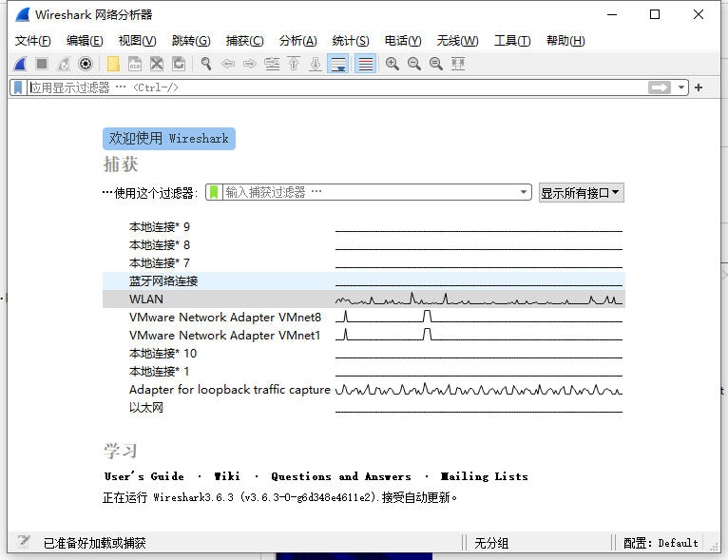Viewport: 728px width, 560px height.
Task: Open the 跳转(G) menu
Action: [x=191, y=41]
